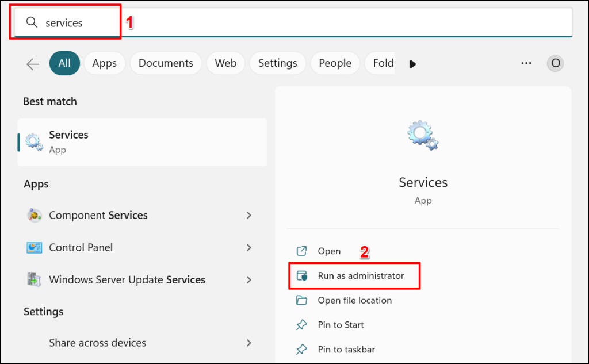Switch to the Apps filter tab

[105, 63]
